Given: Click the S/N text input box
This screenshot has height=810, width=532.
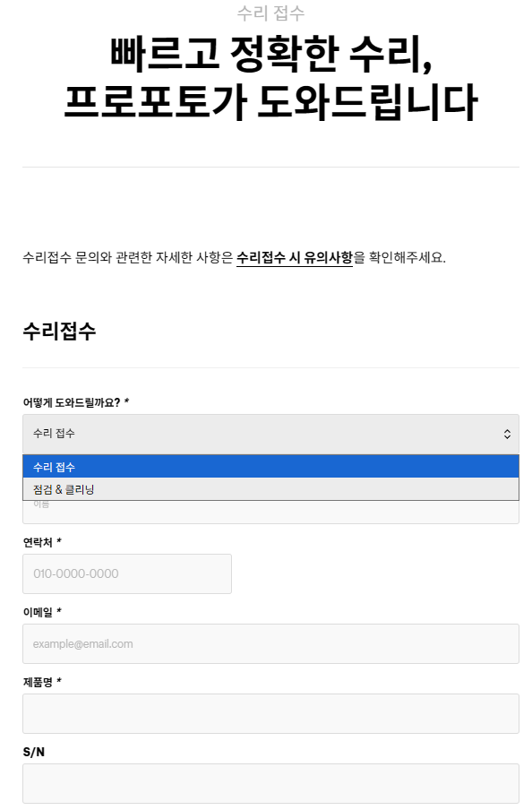Looking at the screenshot, I should click(270, 783).
